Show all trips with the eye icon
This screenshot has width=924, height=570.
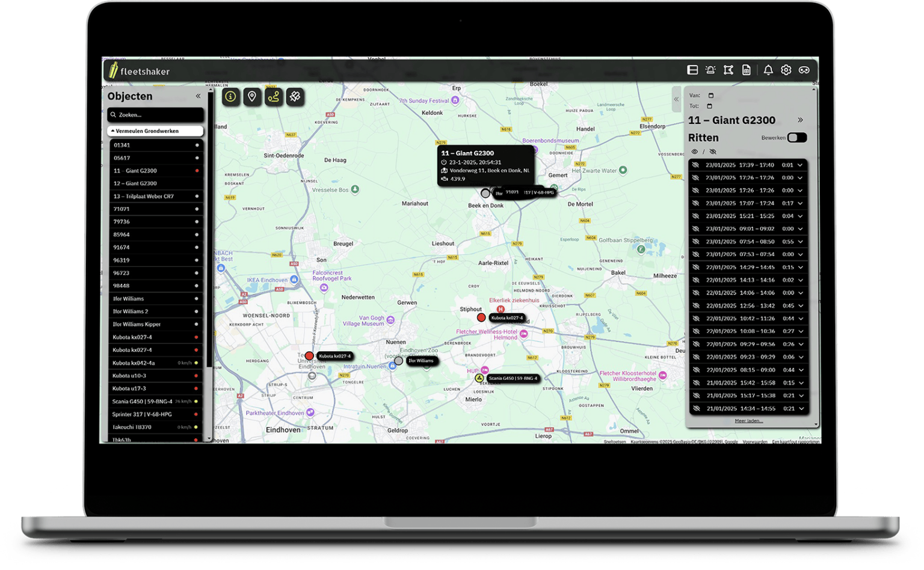695,151
